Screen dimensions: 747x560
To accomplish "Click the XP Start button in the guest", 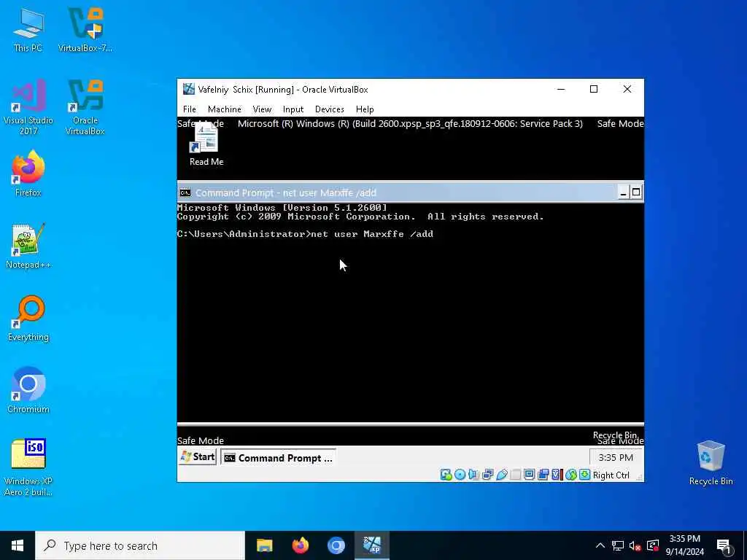I will (x=198, y=457).
